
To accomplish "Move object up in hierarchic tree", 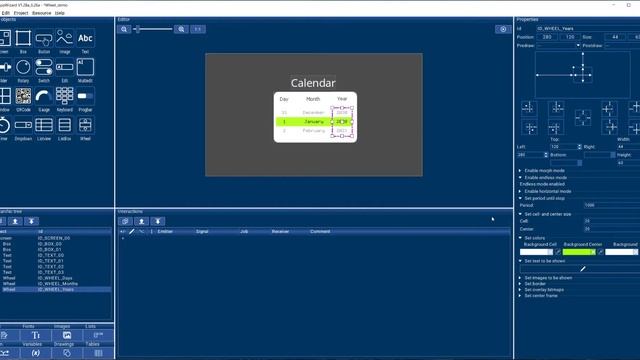I will (x=15, y=221).
